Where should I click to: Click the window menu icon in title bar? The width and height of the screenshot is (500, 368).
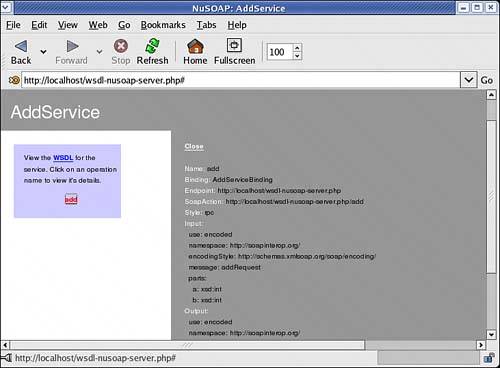tap(6, 7)
